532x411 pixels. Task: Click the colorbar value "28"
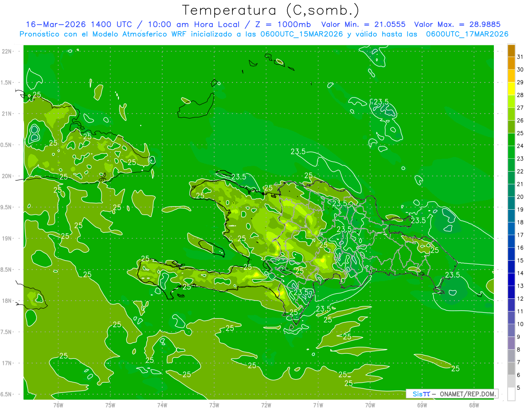(x=520, y=95)
